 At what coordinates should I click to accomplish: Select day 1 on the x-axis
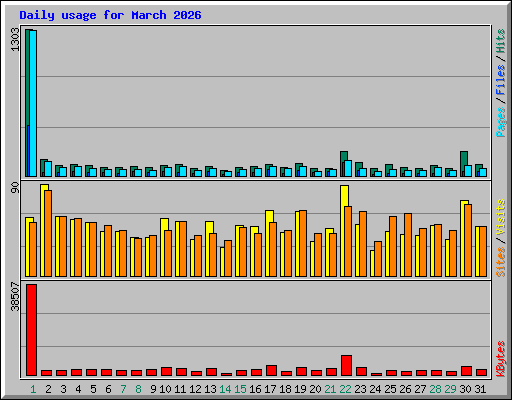click(33, 389)
